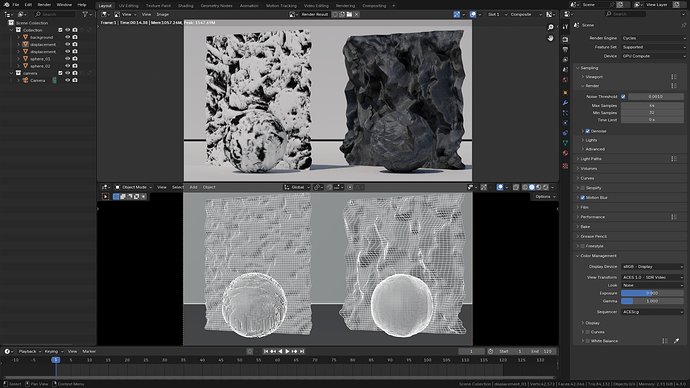Adjust the Gamma slider
Image resolution: width=690 pixels, height=388 pixels.
652,301
